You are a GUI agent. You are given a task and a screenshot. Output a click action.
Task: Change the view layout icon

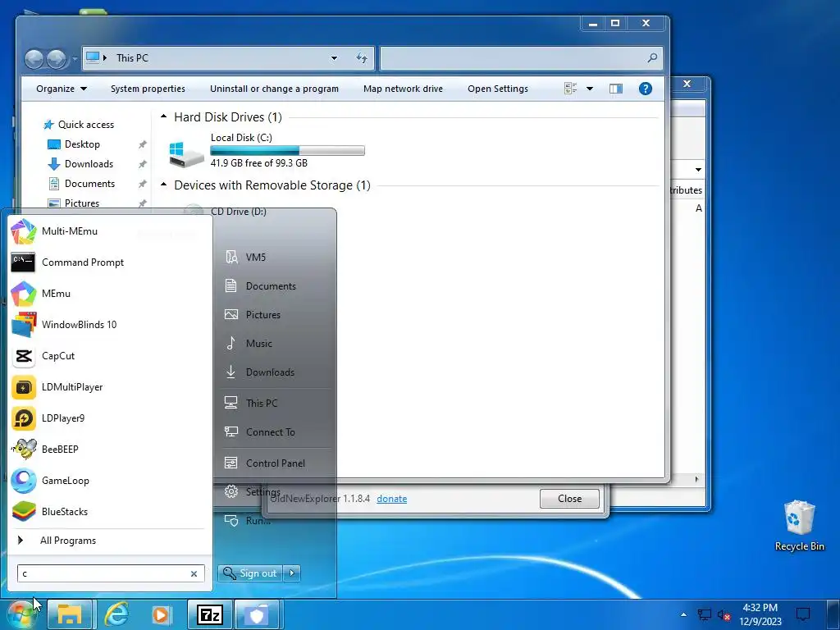pos(571,89)
